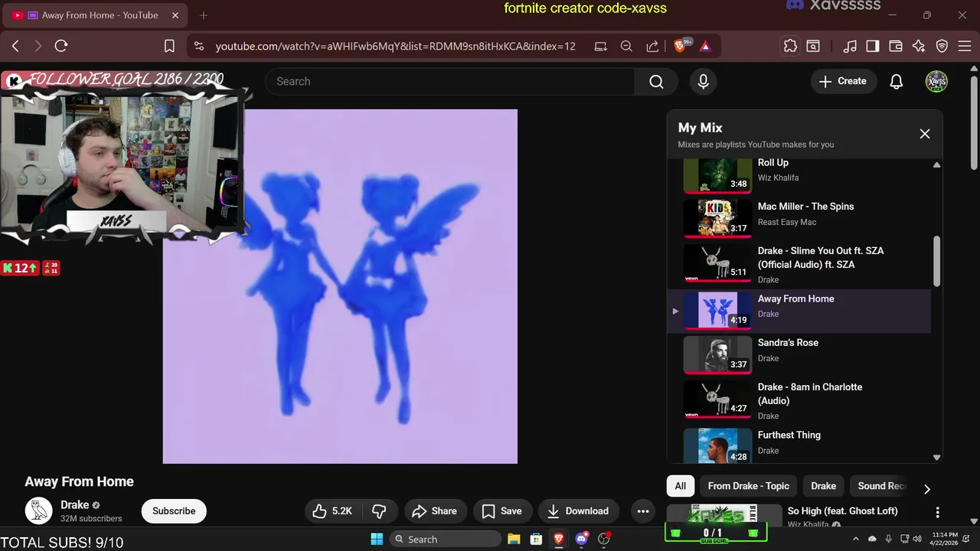980x551 pixels.
Task: Open Brave Wallet icon
Action: 896,46
